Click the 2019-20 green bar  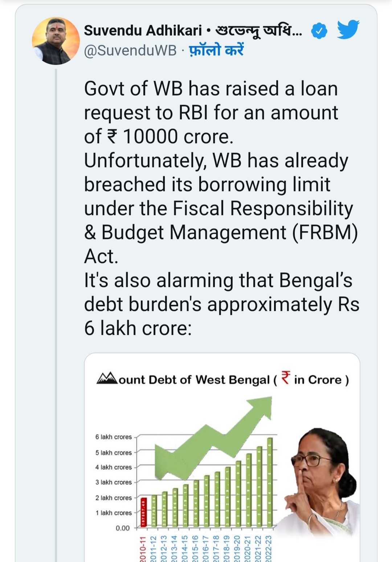click(x=238, y=494)
